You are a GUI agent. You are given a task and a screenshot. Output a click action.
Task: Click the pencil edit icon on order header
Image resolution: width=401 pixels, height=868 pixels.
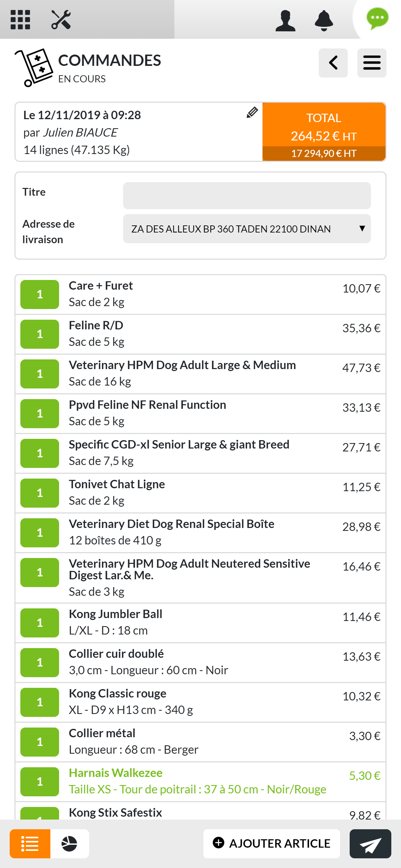tap(252, 113)
